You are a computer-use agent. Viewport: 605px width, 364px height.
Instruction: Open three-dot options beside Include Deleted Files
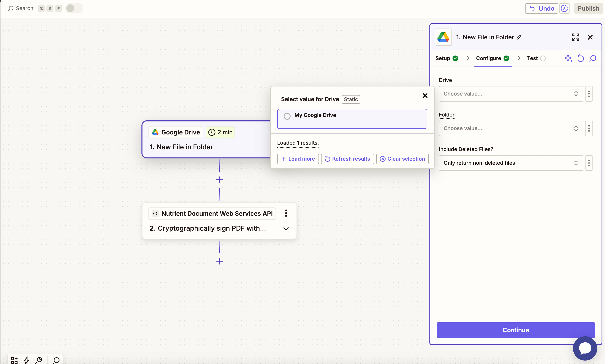pos(589,163)
